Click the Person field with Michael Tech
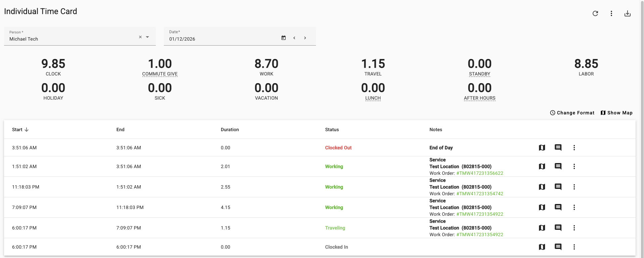The height and width of the screenshot is (258, 644). [x=80, y=36]
